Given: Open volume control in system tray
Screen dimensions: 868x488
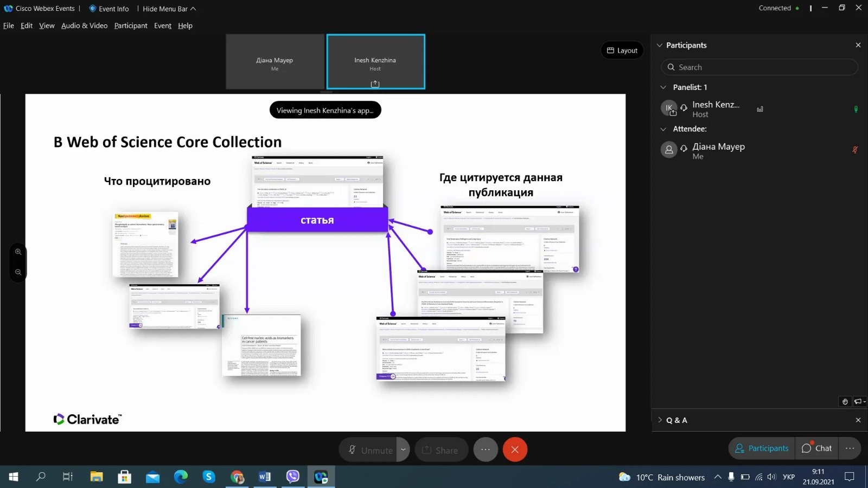Looking at the screenshot, I should [x=771, y=477].
